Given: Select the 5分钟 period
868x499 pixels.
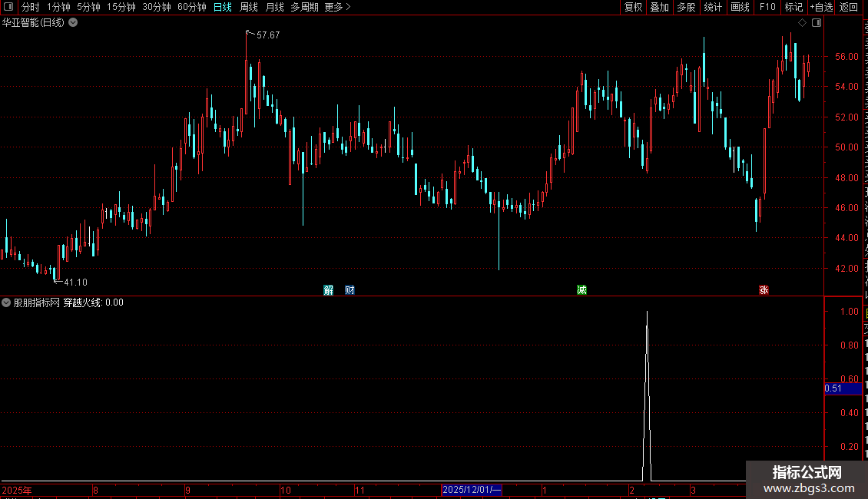Looking at the screenshot, I should coord(88,7).
